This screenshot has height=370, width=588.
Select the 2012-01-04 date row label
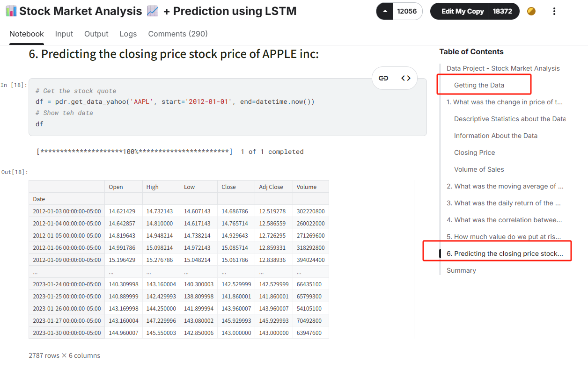pos(66,223)
